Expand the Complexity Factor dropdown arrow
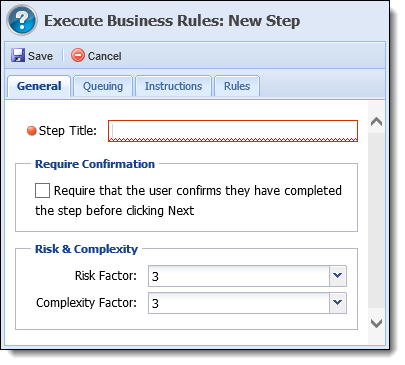This screenshot has height=365, width=405. pos(338,303)
